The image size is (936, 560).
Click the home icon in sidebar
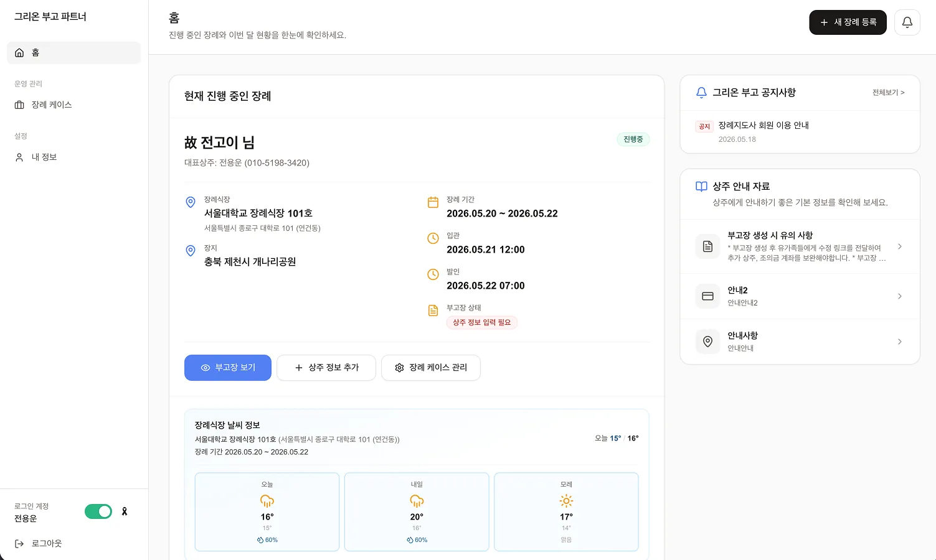coord(19,53)
